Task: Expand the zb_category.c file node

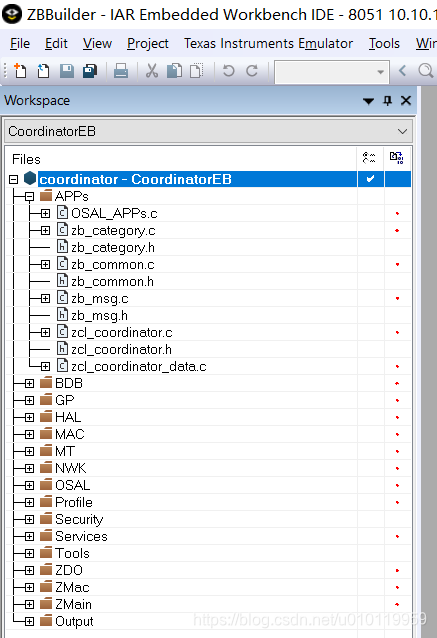Action: pos(46,231)
